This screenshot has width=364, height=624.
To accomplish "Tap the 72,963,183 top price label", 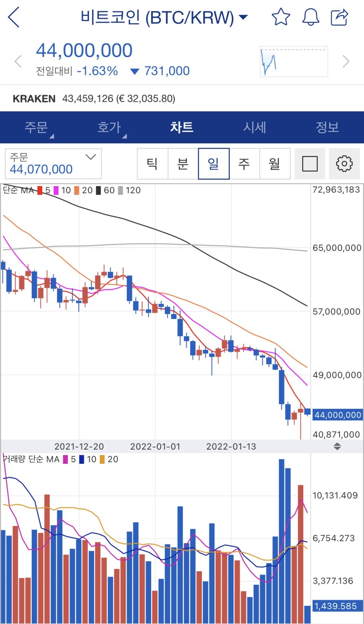I will [x=336, y=190].
